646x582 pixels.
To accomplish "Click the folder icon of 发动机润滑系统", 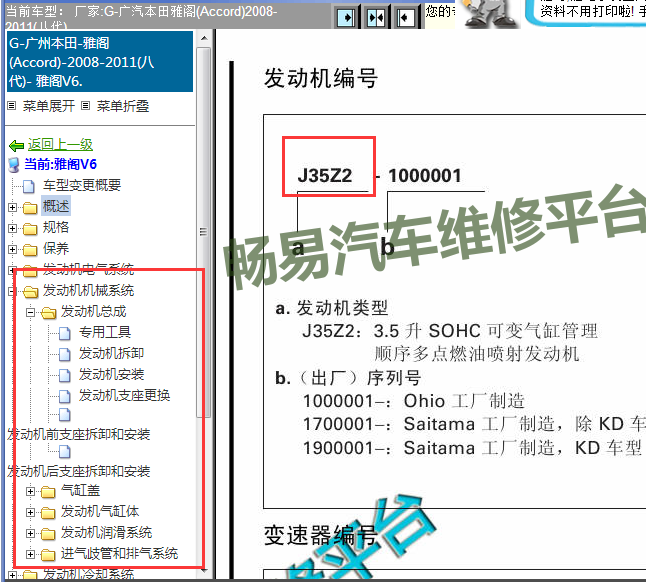I will pos(48,534).
